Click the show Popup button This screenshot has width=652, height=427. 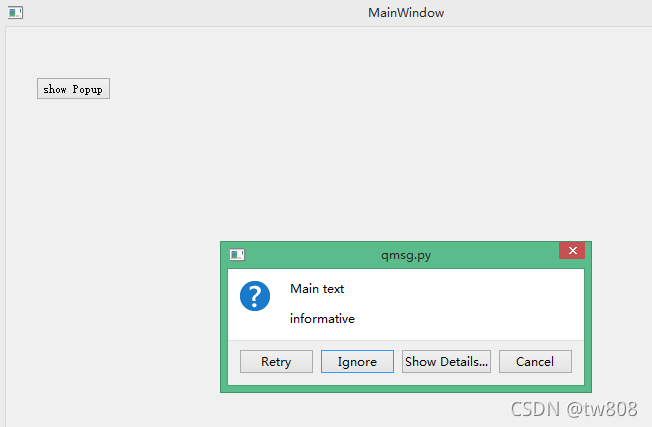(73, 89)
